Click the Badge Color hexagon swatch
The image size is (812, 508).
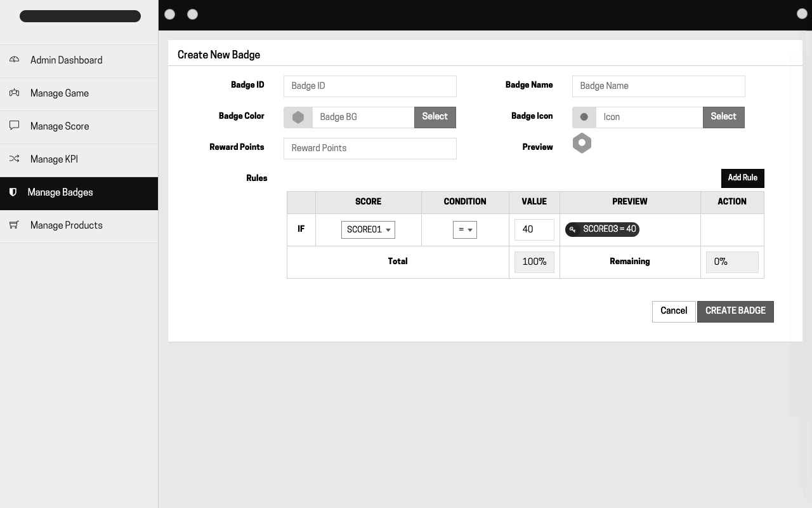pos(298,117)
